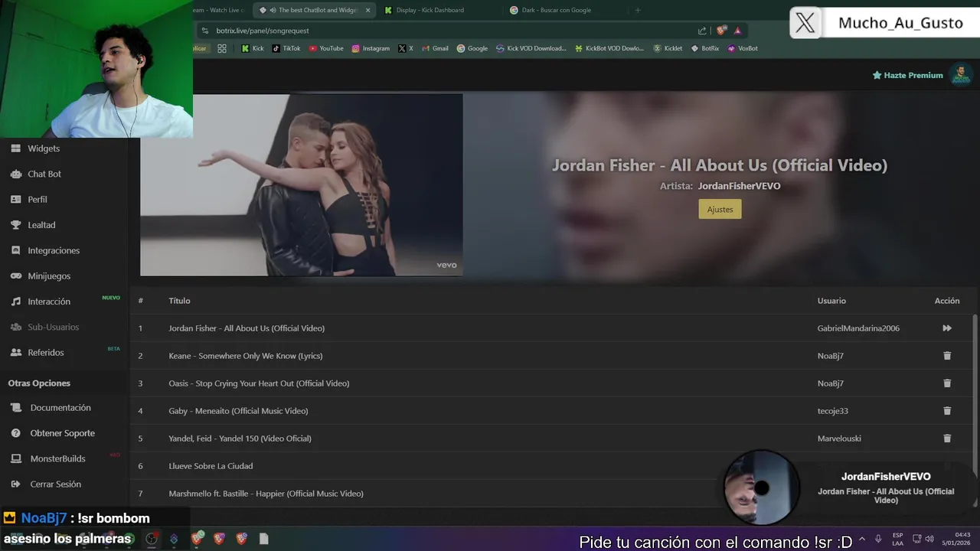Delete Keane - Somewhere Only We Know request
This screenshot has height=551, width=980.
click(x=947, y=356)
